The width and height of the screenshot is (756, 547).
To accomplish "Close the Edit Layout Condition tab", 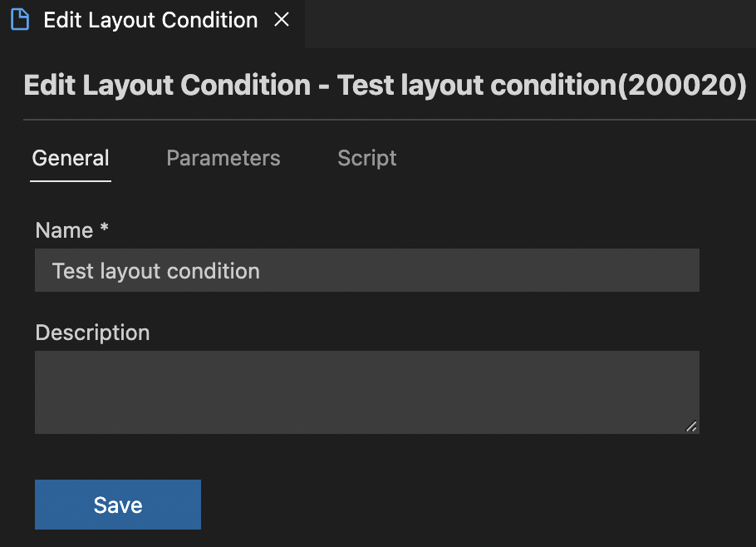I will pos(282,20).
